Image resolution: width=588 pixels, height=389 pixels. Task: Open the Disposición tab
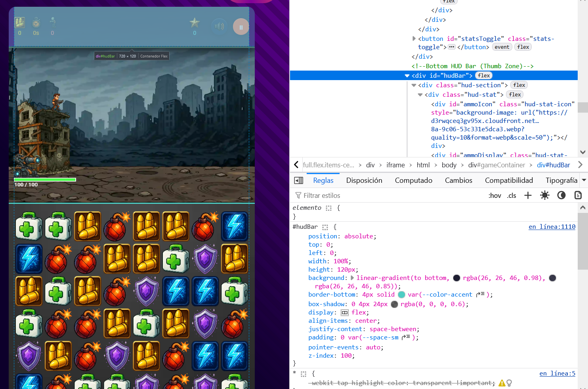[364, 180]
